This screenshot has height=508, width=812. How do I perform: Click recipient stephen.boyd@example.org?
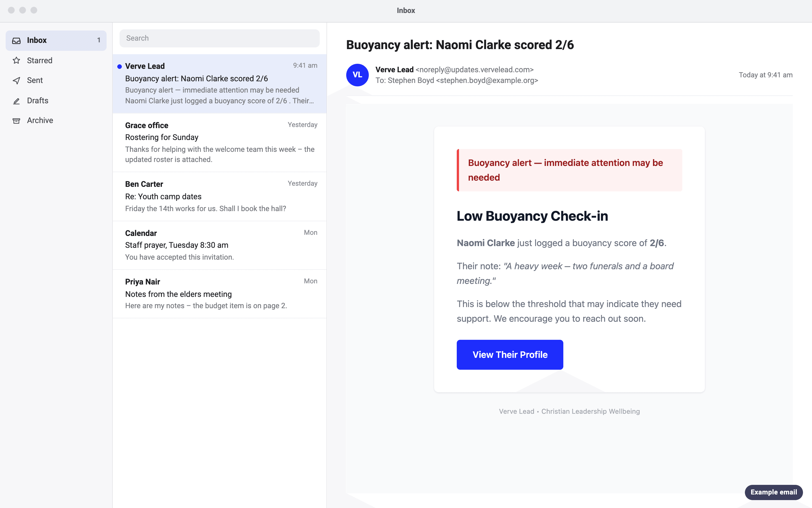coord(487,81)
